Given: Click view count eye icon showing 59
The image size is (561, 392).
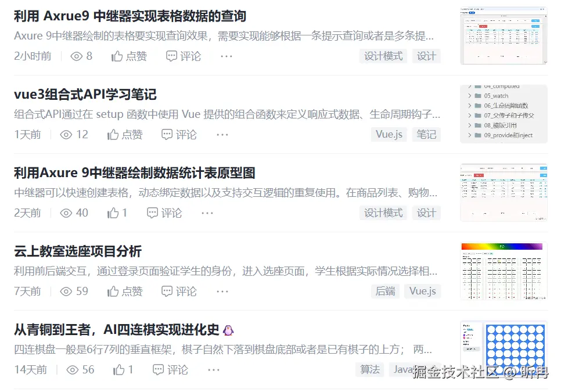Looking at the screenshot, I should pos(66,292).
